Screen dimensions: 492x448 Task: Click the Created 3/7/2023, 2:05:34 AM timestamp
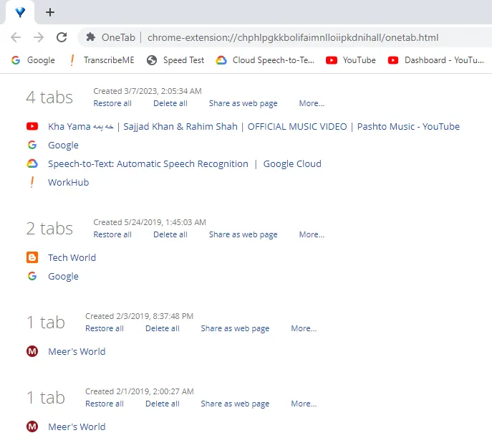(148, 91)
